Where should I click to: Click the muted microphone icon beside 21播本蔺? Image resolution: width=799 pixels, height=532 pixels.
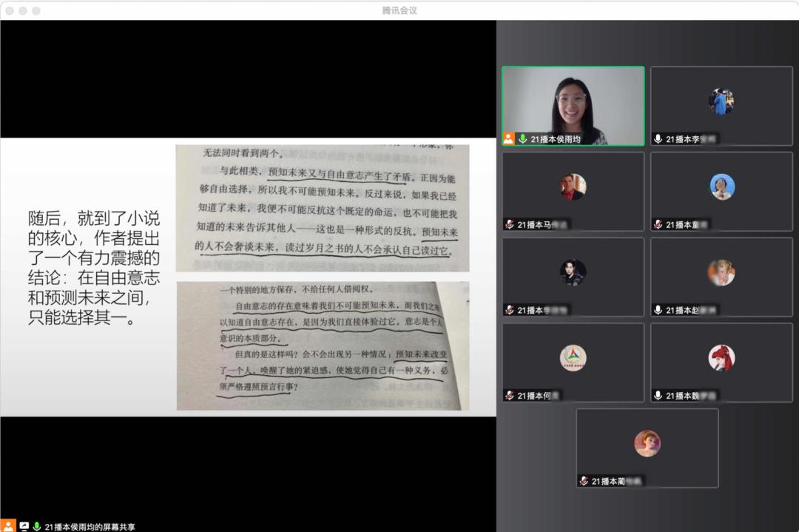click(584, 481)
